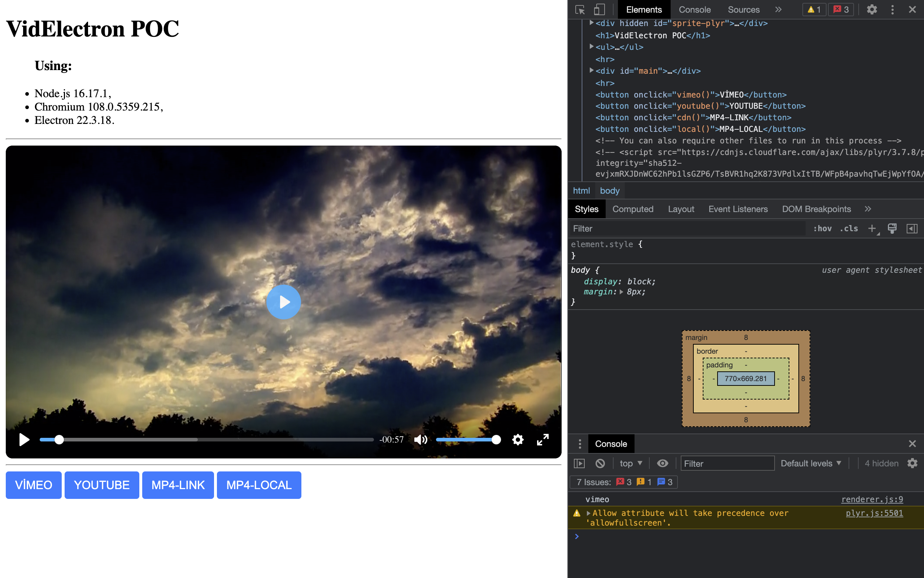Toggle rendering emulations paintbrush icon
924x578 pixels.
coord(892,229)
